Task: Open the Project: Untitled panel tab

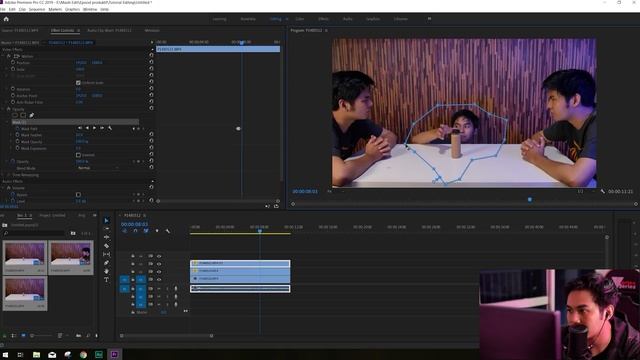Action: [x=52, y=215]
